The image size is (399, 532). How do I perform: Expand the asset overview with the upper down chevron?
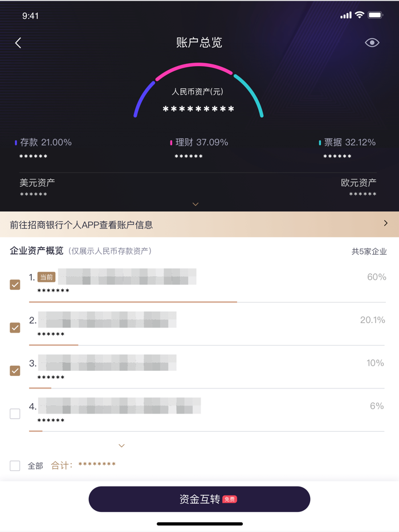click(x=196, y=204)
